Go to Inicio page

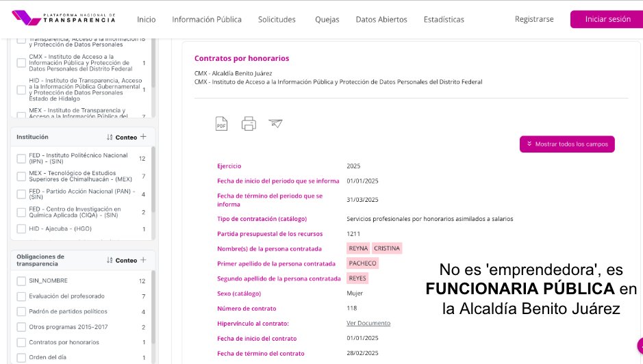(147, 19)
